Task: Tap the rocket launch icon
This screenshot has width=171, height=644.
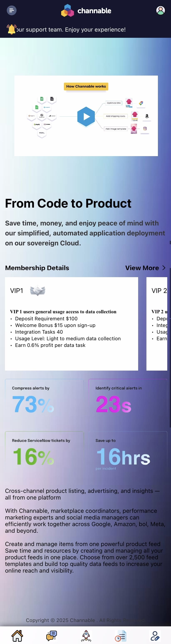Action: [x=86, y=635]
